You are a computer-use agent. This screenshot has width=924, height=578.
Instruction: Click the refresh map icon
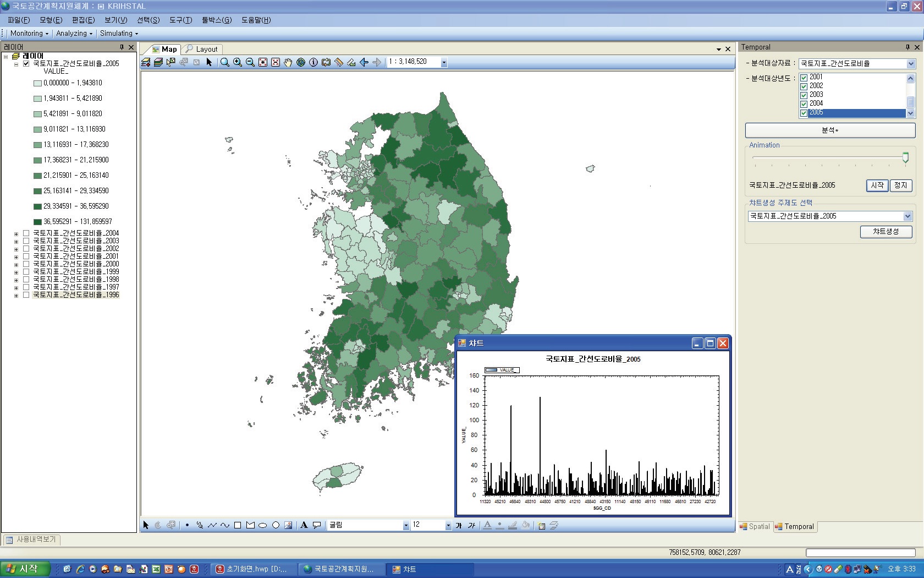pos(326,62)
